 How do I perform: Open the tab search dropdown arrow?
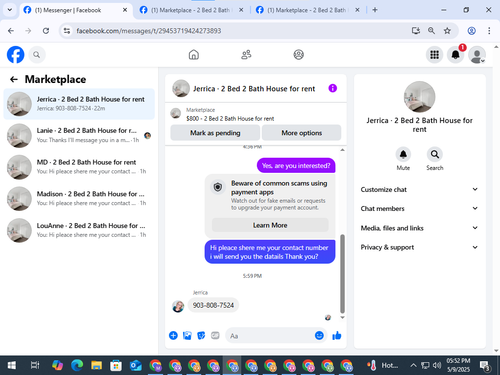pyautogui.click(x=10, y=10)
